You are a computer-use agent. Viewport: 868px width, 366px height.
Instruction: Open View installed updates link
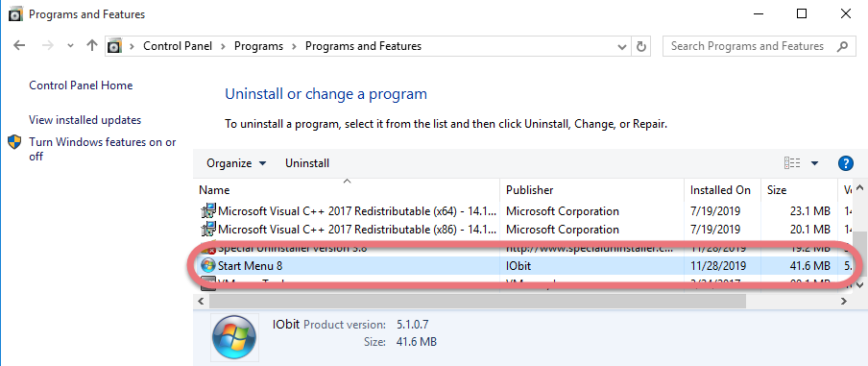84,120
